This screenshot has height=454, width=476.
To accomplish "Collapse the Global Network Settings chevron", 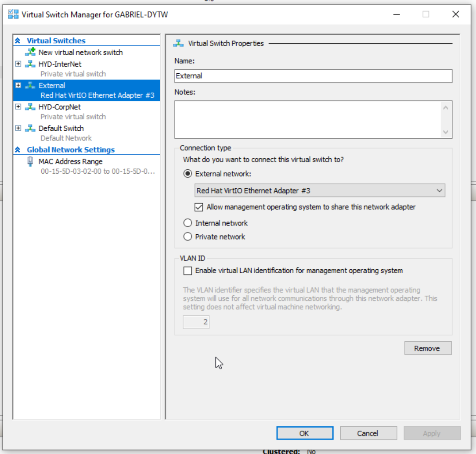I will coord(18,150).
